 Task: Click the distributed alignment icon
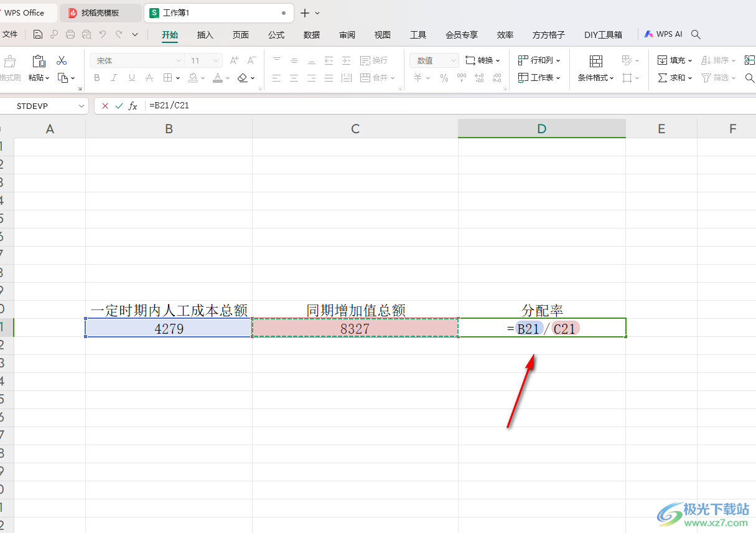[x=347, y=78]
